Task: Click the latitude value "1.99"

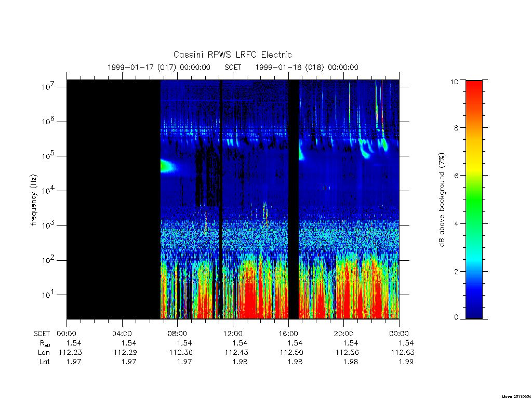Action: pyautogui.click(x=406, y=362)
